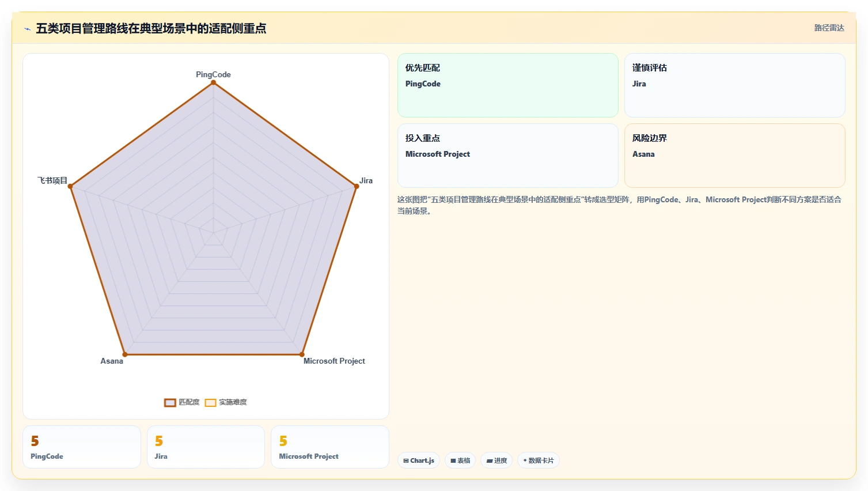The image size is (868, 491).
Task: Click the PingCode axis label on chart
Action: (x=213, y=74)
